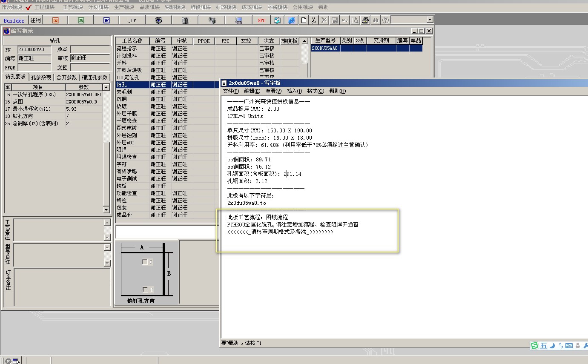Click the teal refresh document toolbar icon
The height and width of the screenshot is (364, 588).
click(x=278, y=20)
